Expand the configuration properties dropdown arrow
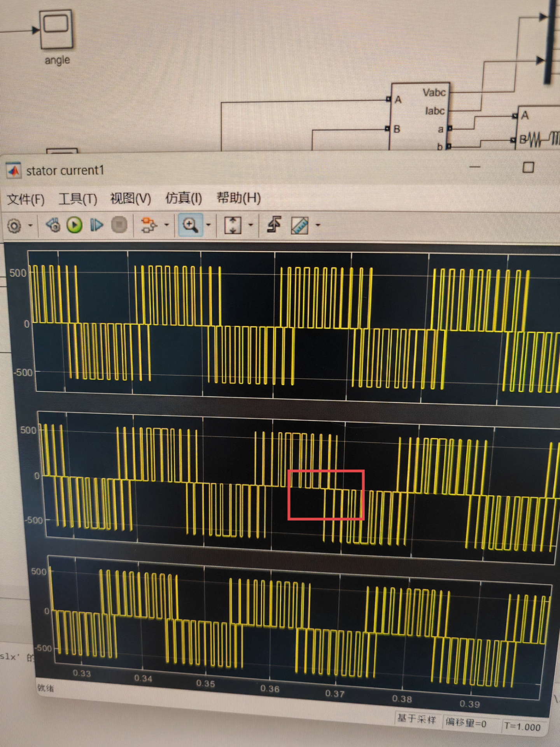Image resolution: width=560 pixels, height=747 pixels. tap(30, 225)
